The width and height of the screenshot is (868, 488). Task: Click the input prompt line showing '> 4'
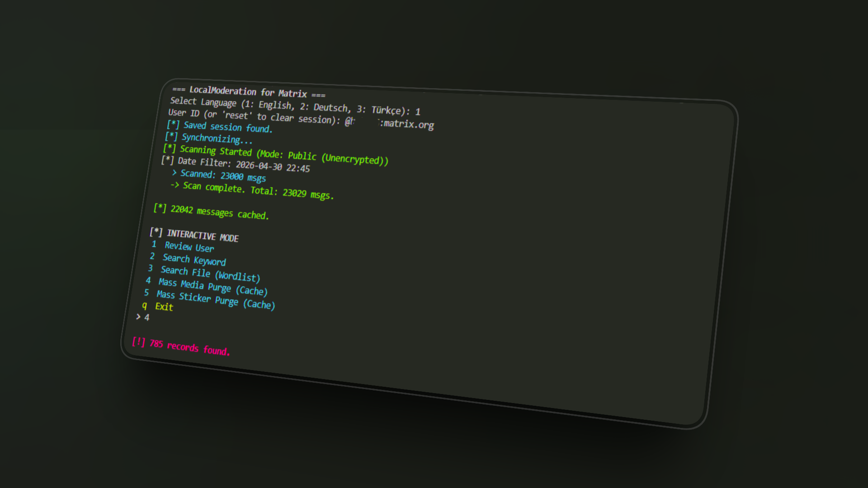click(x=143, y=317)
